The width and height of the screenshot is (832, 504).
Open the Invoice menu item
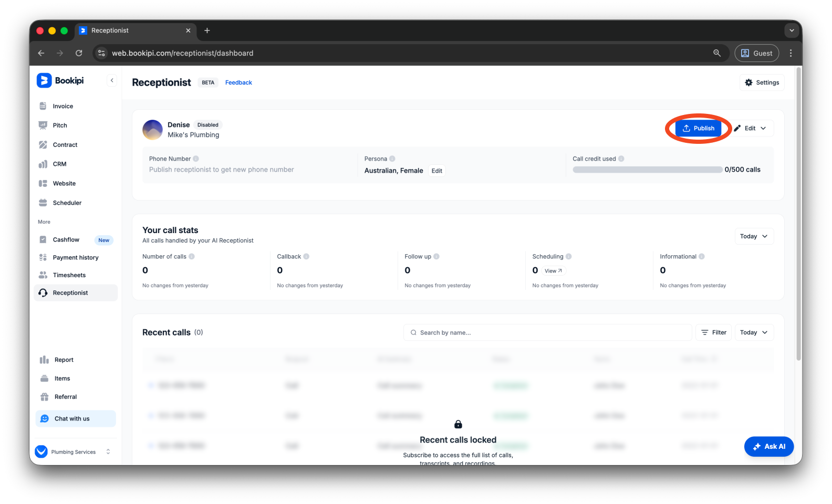point(76,106)
